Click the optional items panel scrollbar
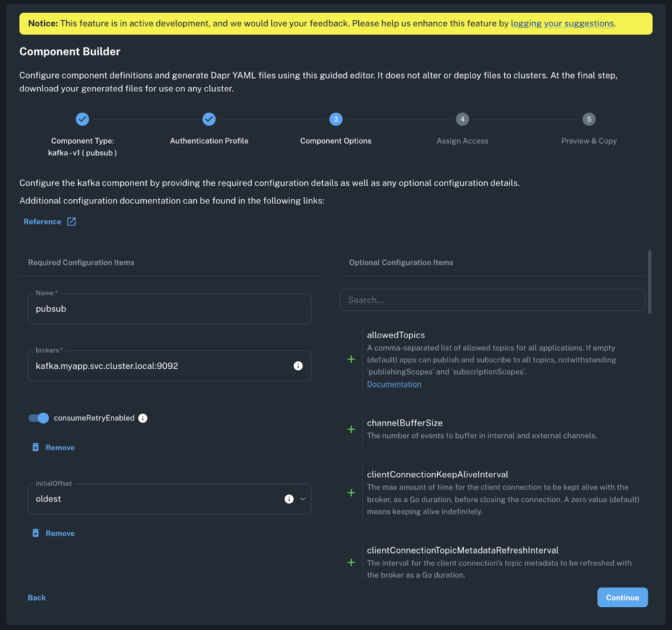 [649, 282]
